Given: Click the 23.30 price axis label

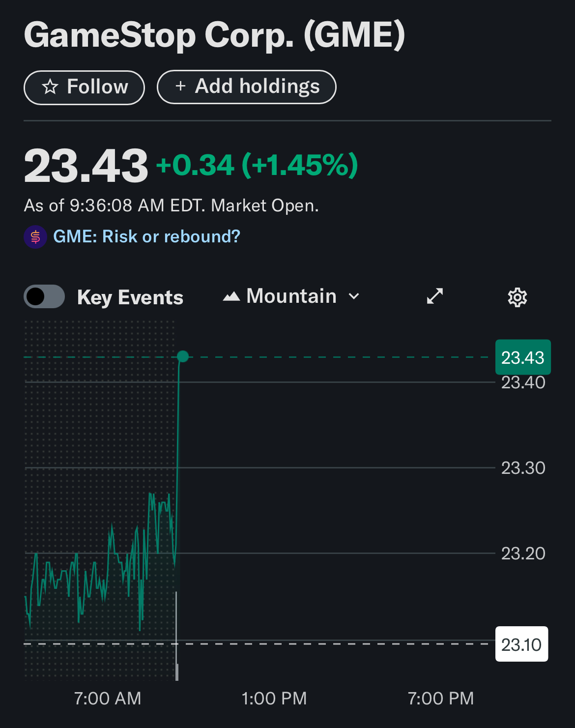Looking at the screenshot, I should click(x=523, y=468).
